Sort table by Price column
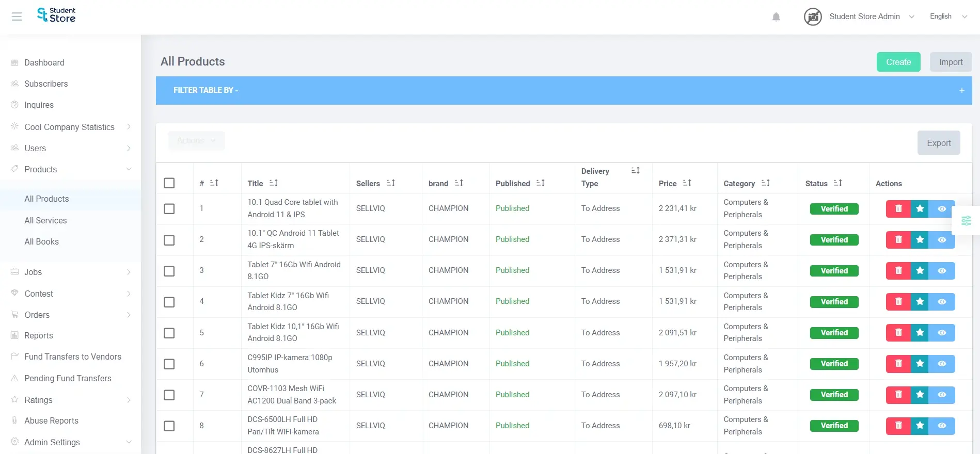The height and width of the screenshot is (454, 980). (687, 183)
